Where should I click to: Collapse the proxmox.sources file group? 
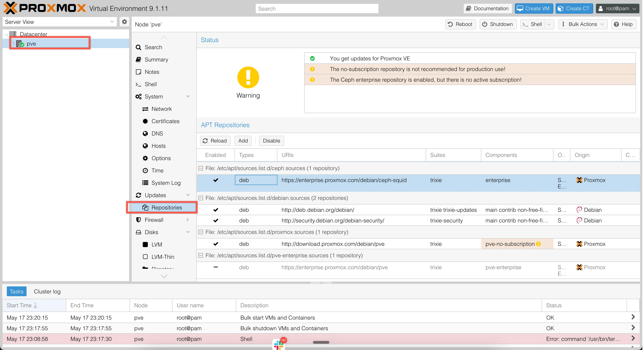coord(201,232)
